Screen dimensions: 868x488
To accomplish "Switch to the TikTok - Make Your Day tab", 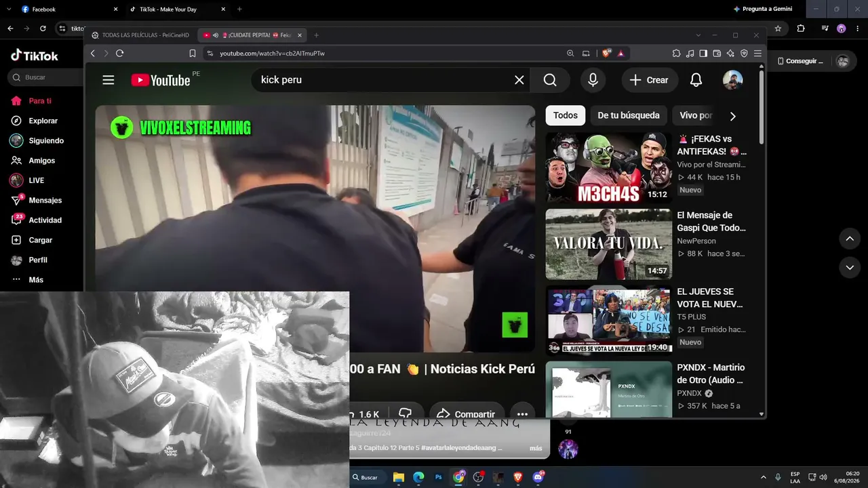I will point(178,9).
